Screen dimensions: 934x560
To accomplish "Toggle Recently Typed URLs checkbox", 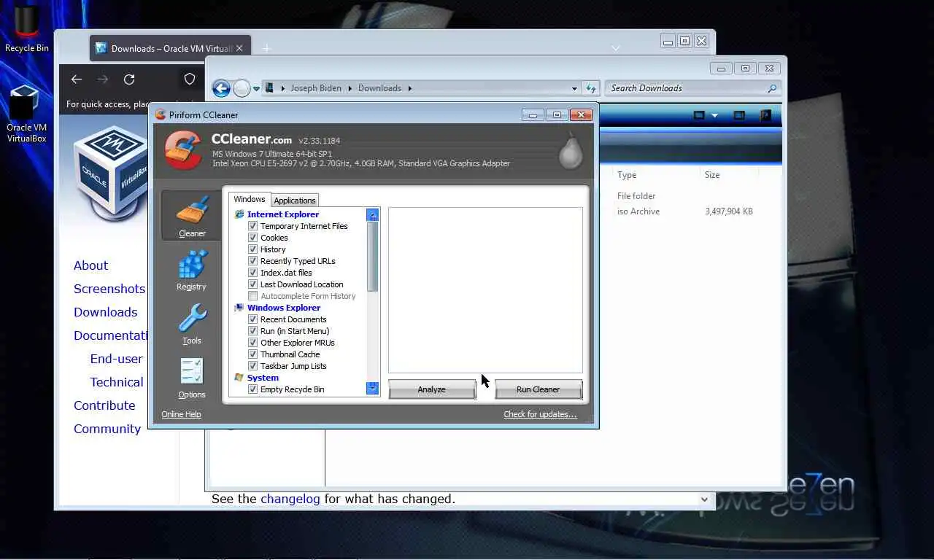I will click(x=253, y=261).
